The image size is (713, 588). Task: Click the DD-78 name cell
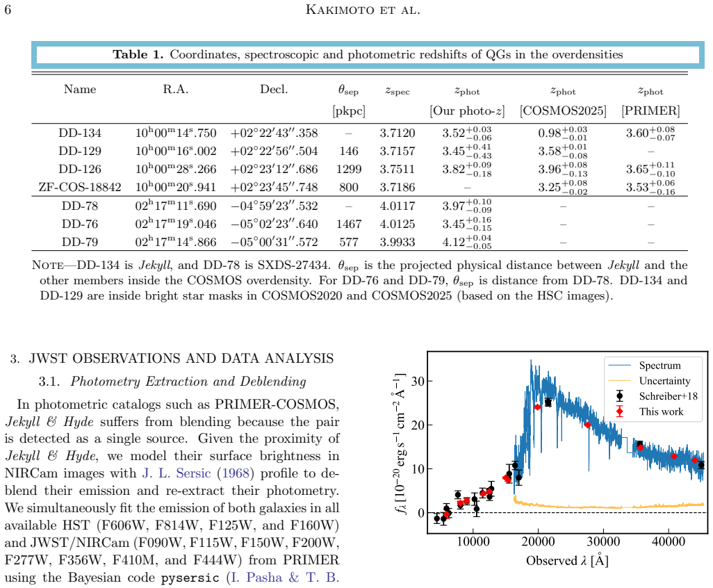80,206
